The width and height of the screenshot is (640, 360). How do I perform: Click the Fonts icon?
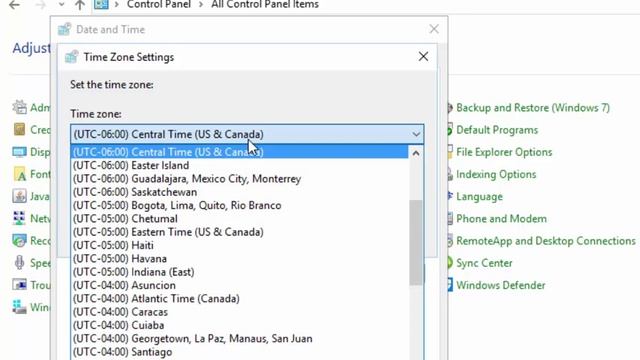coord(19,174)
